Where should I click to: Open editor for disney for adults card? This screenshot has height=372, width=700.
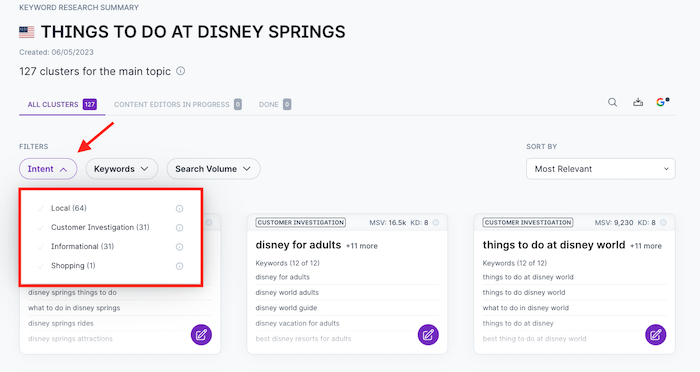click(x=428, y=334)
